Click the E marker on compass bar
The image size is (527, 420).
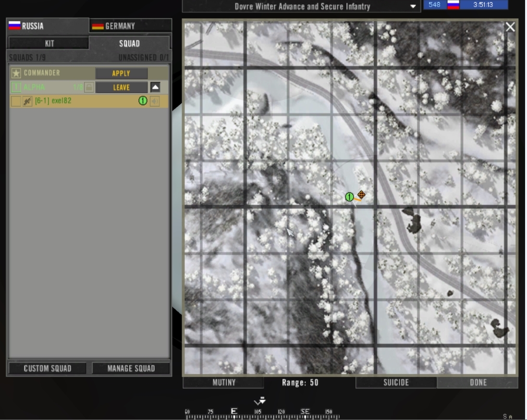(x=234, y=411)
